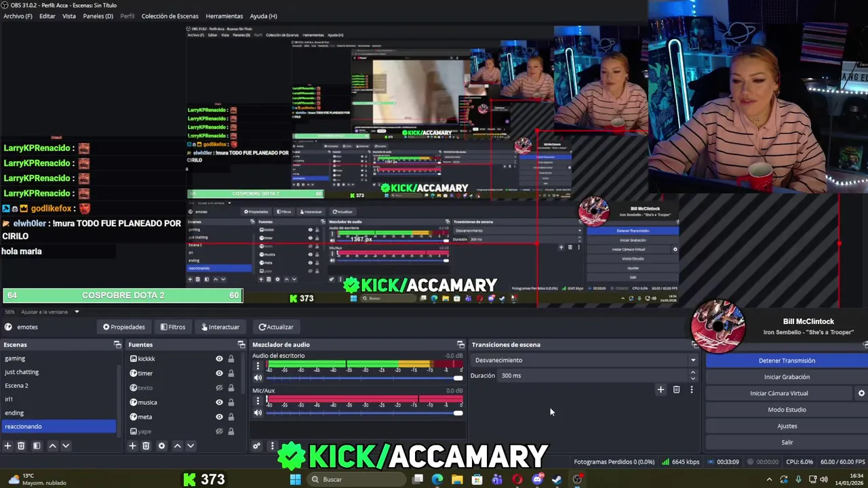Move scene down with arrow in Escenas toolbar
The height and width of the screenshot is (488, 868).
pyautogui.click(x=66, y=446)
